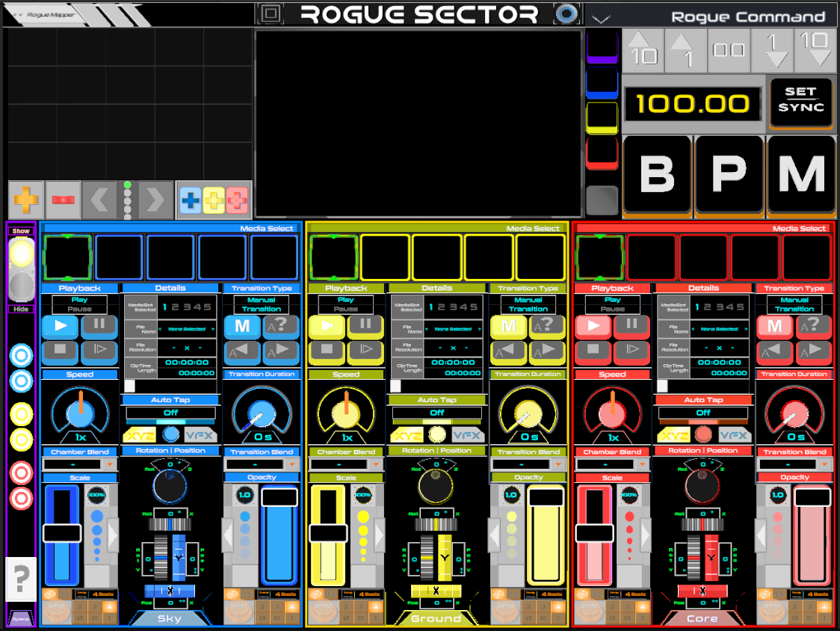Step forward a frame in the Sky chamber
Screen dimensions: 840x631
(x=99, y=351)
